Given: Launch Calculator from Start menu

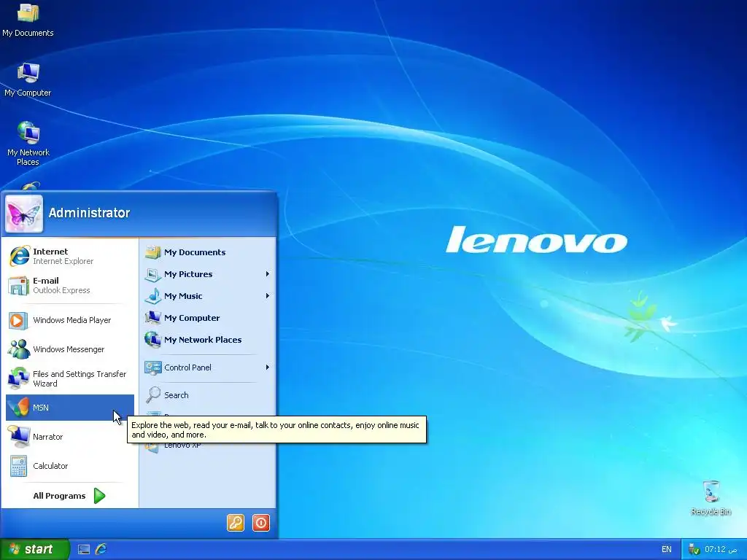Looking at the screenshot, I should 69,466.
